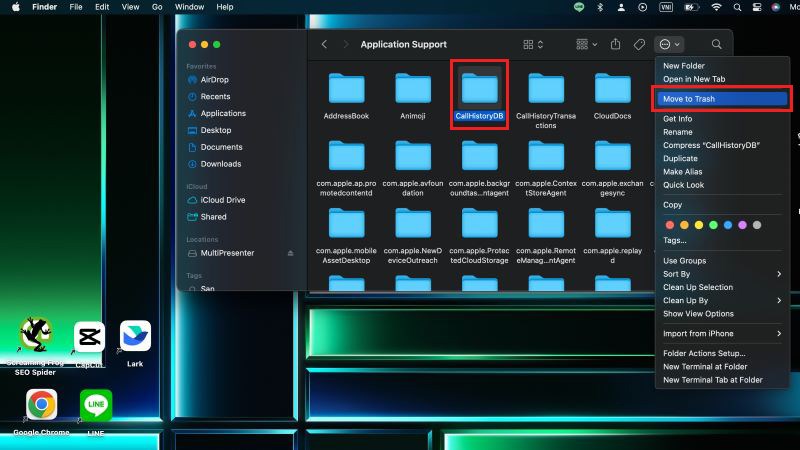Apply the green color tag
The image size is (800, 450).
(713, 225)
